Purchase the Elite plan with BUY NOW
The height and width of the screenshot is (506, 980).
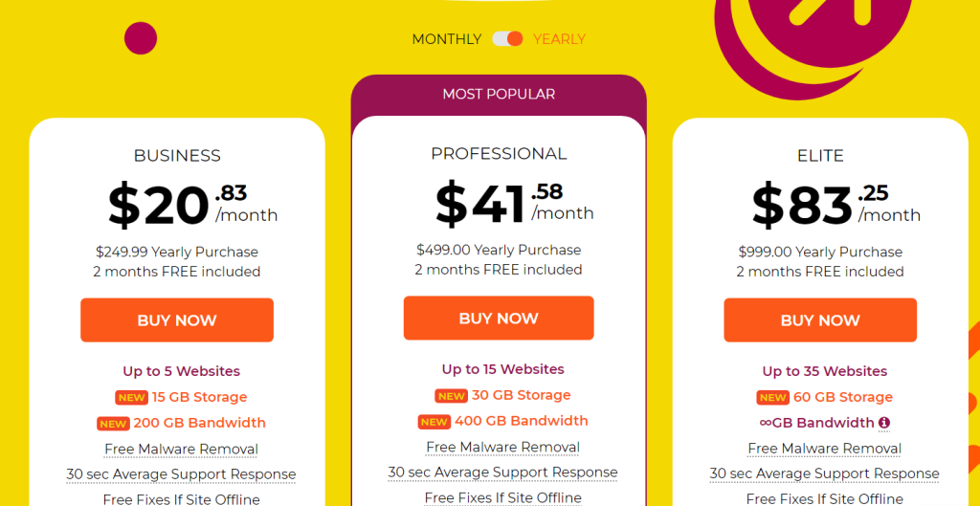pyautogui.click(x=820, y=319)
